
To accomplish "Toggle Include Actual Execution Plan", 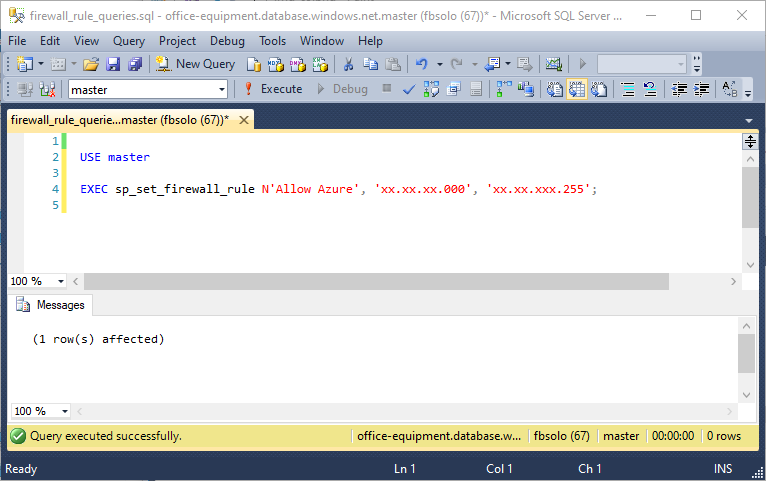I will tap(504, 89).
